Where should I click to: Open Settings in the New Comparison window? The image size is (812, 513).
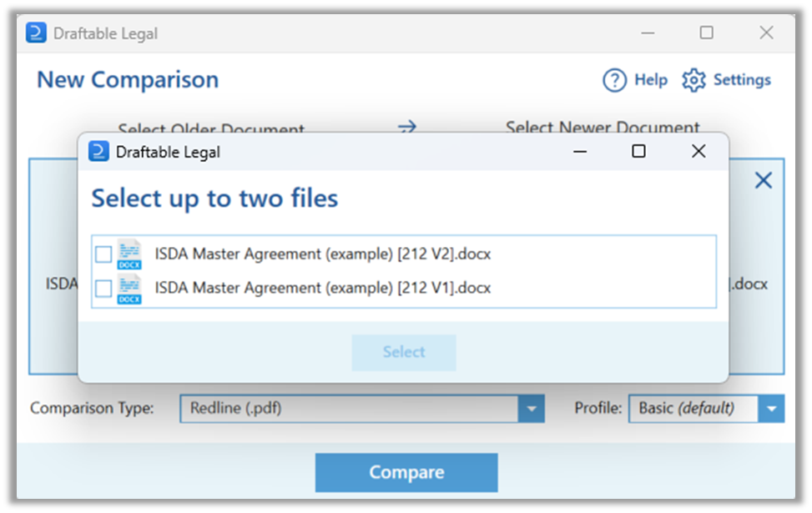[x=726, y=80]
